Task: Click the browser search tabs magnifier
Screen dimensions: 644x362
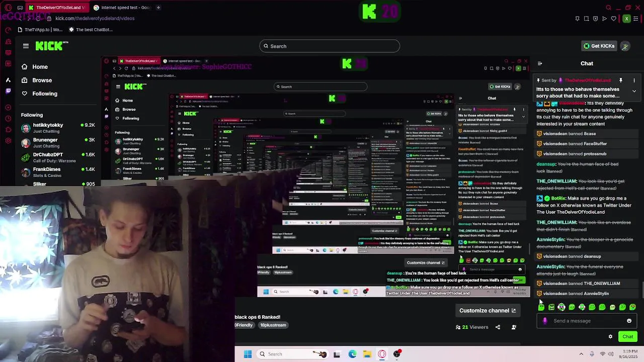Action: point(608,8)
